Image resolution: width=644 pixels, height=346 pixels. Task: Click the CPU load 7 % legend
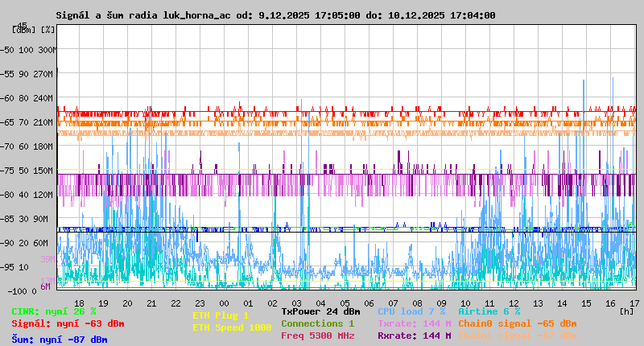pos(411,311)
